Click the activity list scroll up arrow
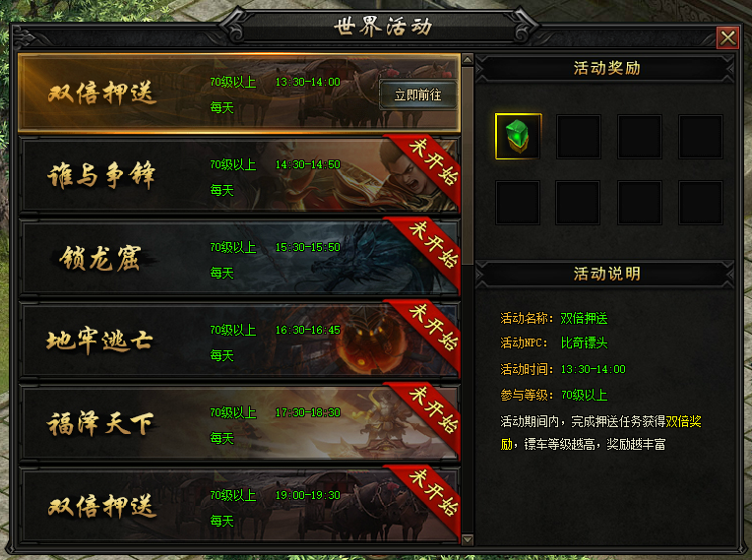 coord(468,59)
